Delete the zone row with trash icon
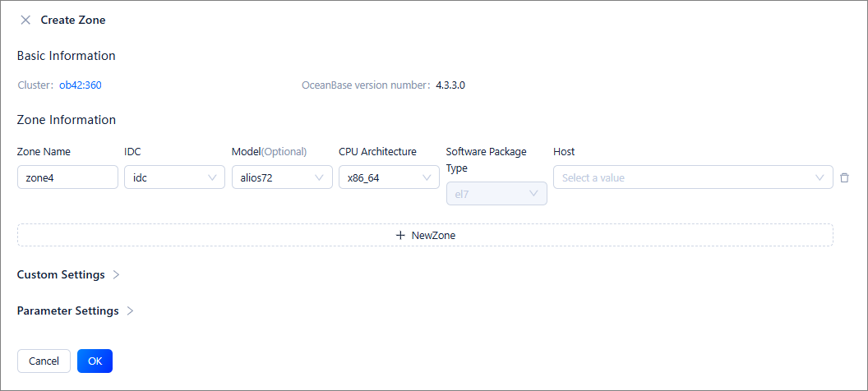868x391 pixels. pos(844,177)
